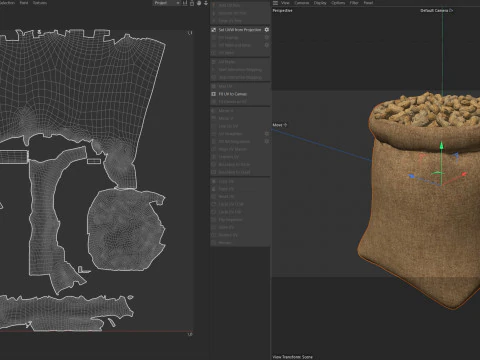
Task: Click the Cycle UV CW icon
Action: click(x=214, y=212)
